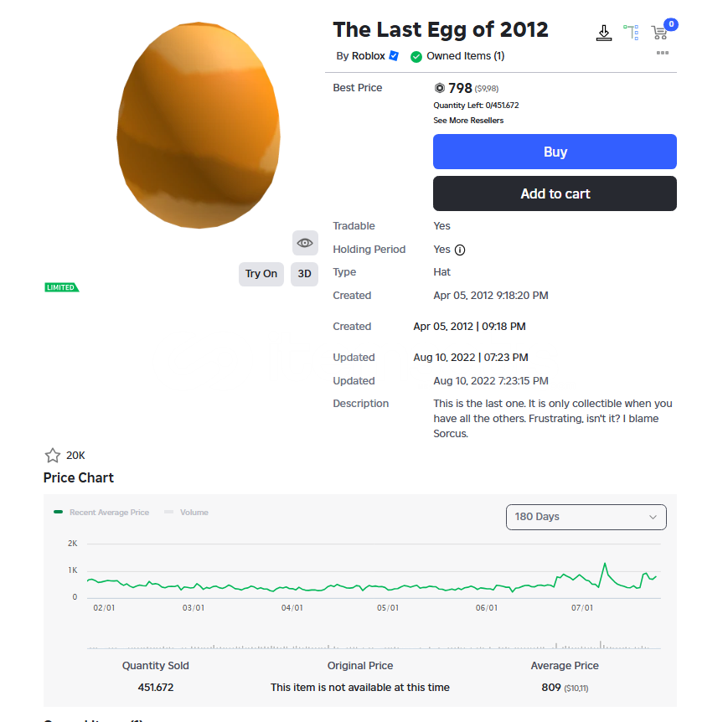Favorite the item with the star icon

pos(53,456)
